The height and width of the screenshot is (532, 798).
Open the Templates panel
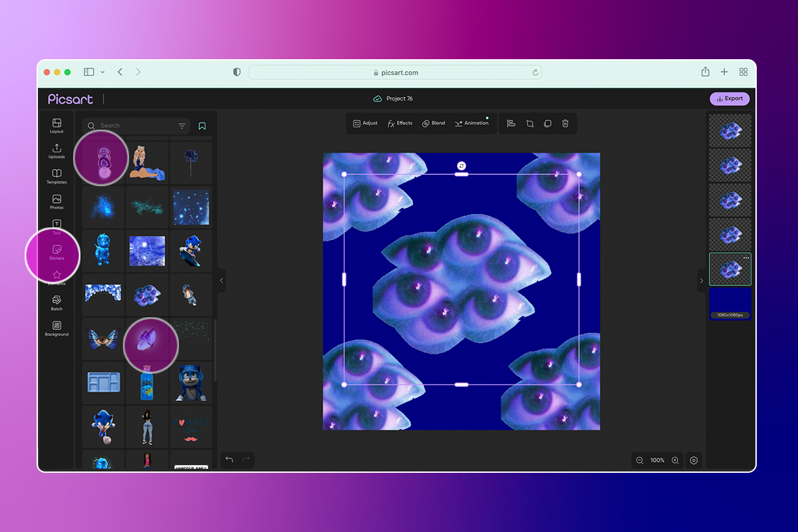[x=57, y=176]
